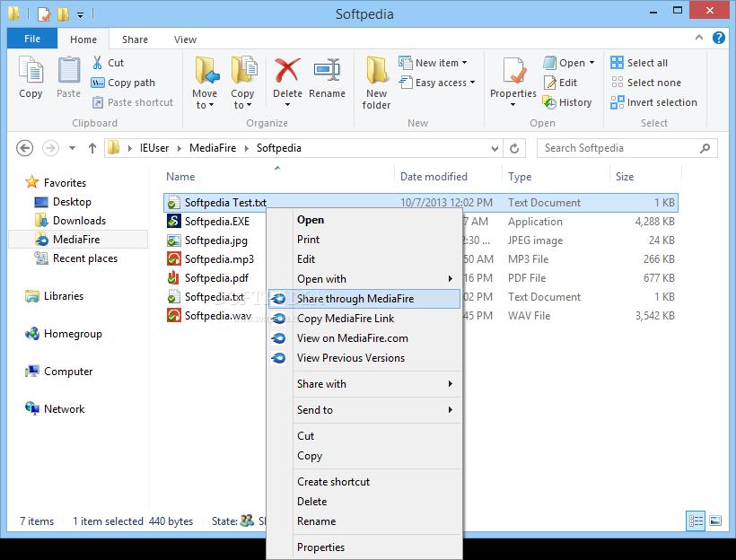Click the Copy icon in Clipboard group

(x=31, y=70)
